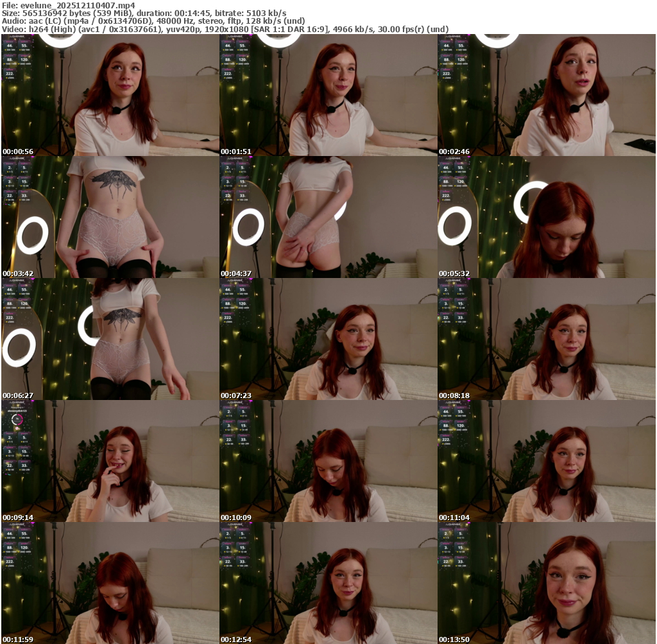The width and height of the screenshot is (657, 644).
Task: Open the frame at 00:03:42
Action: pos(110,216)
